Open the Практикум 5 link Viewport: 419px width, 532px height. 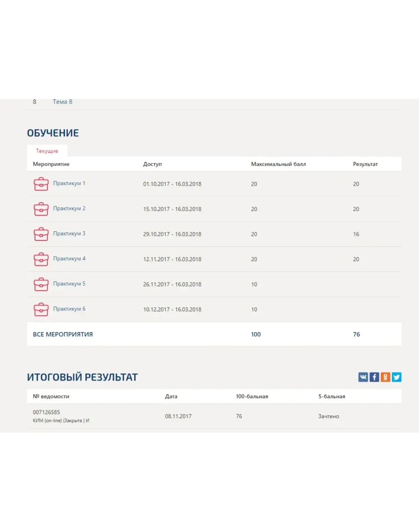point(69,284)
